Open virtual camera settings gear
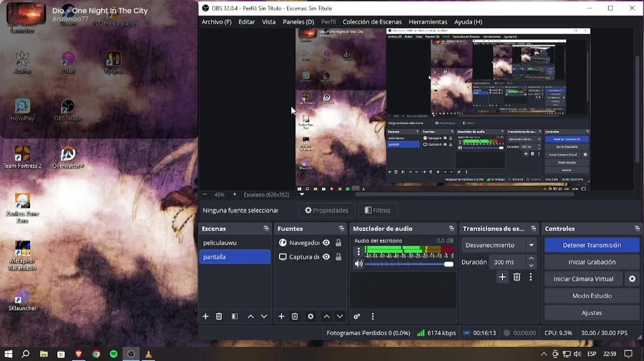Viewport: 644px width, 361px height. point(632,279)
